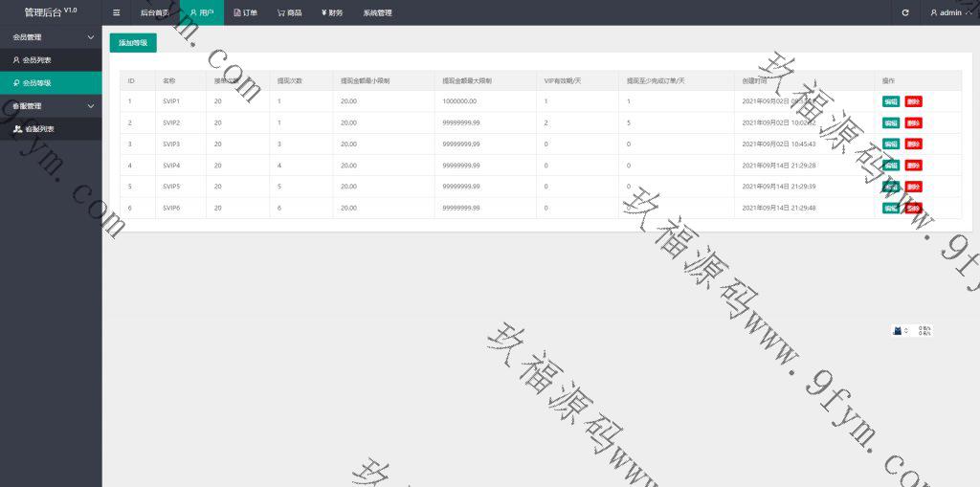980x487 pixels.
Task: Click the icon next to 会员等级
Action: (x=15, y=83)
